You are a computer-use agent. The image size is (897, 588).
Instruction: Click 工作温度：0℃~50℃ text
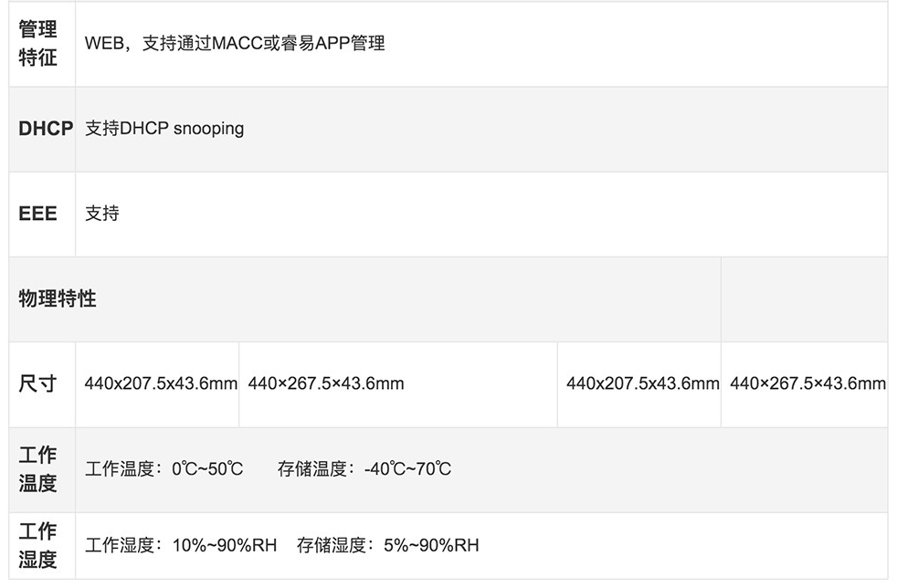164,469
